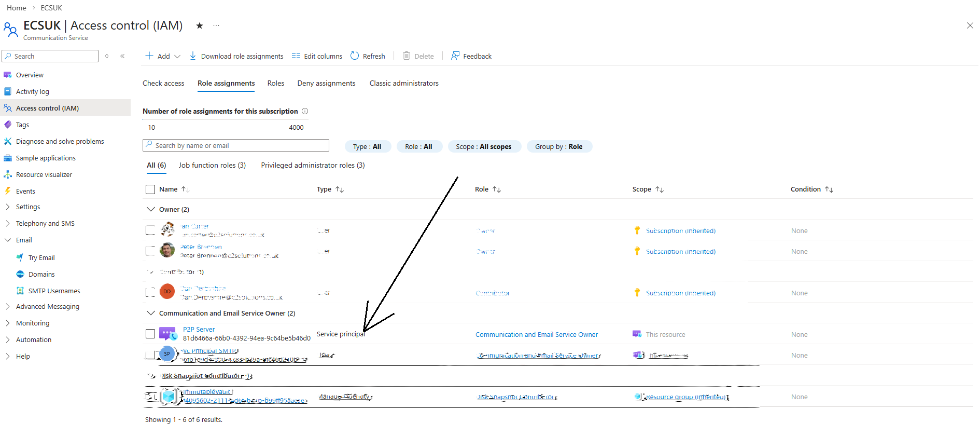
Task: Open the Scope : All scopes filter
Action: [484, 146]
